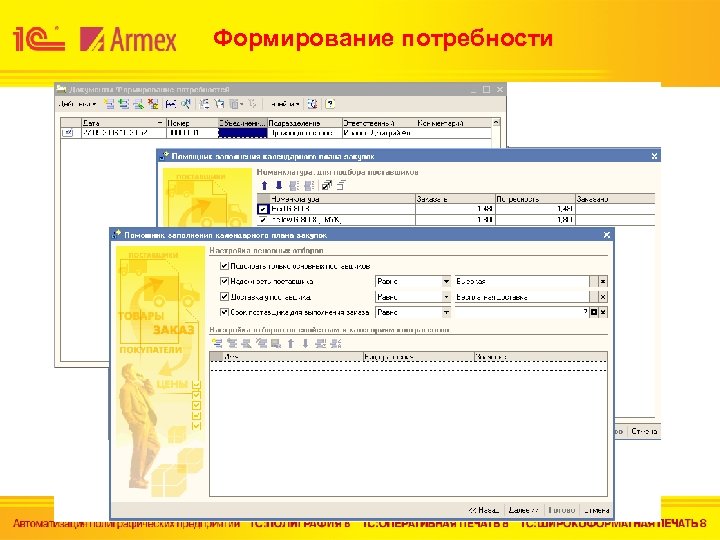Toggle Срок поставщика для выполнения заказа checkbox
This screenshot has height=540, width=720.
click(224, 312)
